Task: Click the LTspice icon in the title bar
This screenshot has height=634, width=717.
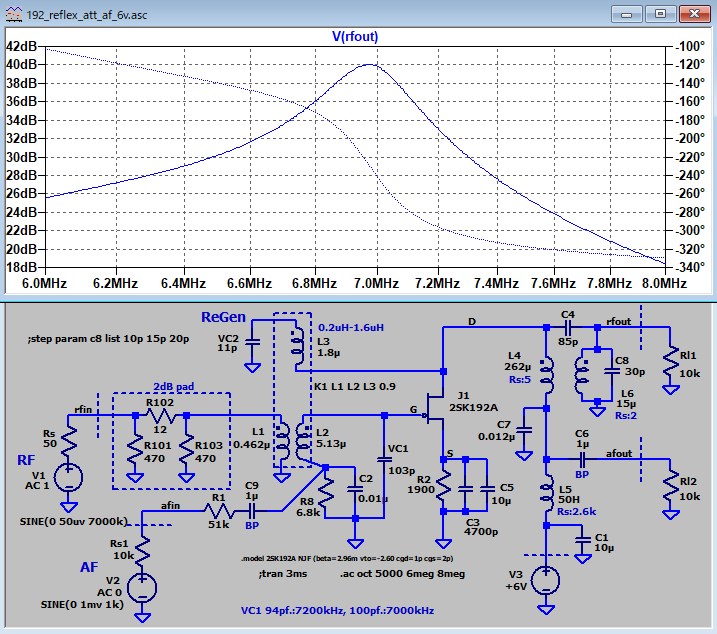Action: coord(13,14)
